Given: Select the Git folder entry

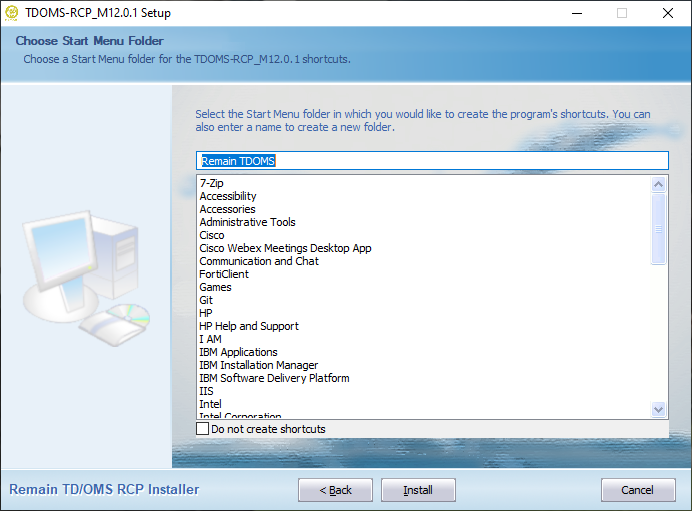Looking at the screenshot, I should point(206,300).
